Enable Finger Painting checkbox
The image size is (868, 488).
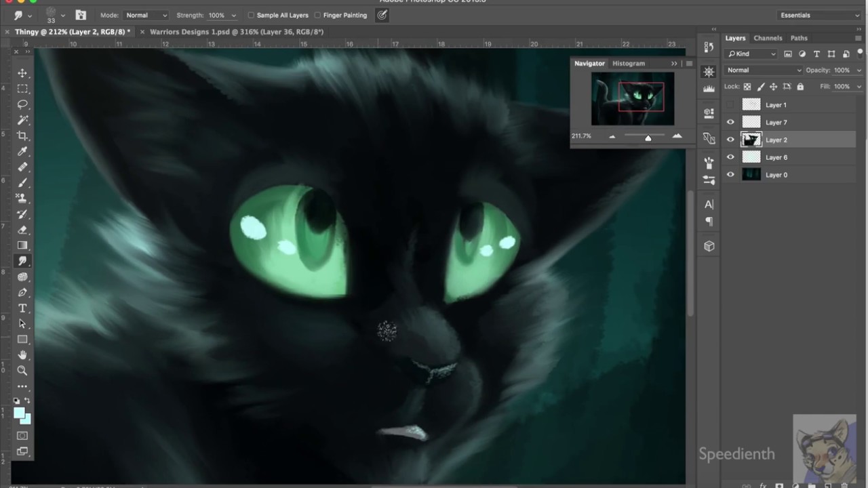[x=317, y=15]
